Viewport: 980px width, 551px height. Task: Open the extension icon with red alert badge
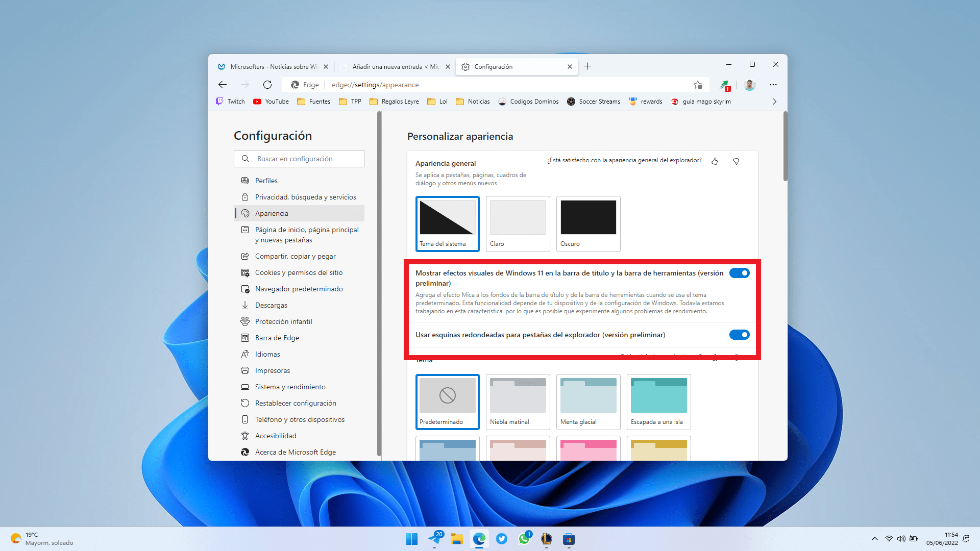pos(725,85)
